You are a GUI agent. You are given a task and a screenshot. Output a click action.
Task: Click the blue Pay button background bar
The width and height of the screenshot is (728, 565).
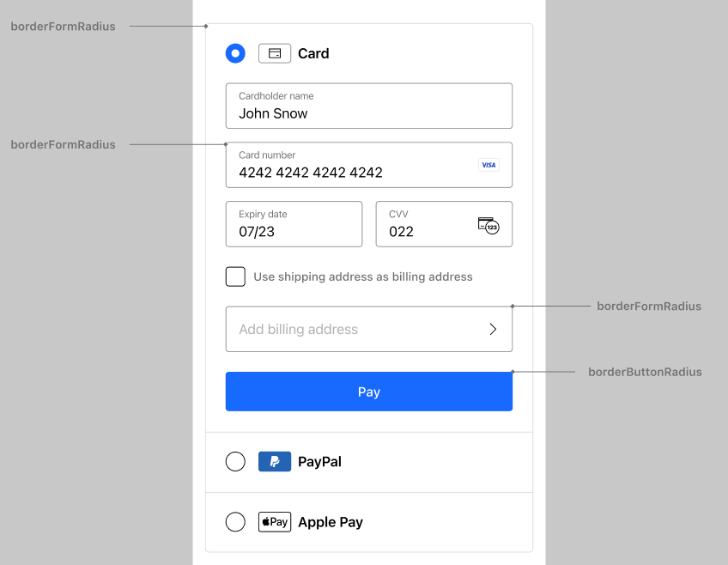(369, 392)
